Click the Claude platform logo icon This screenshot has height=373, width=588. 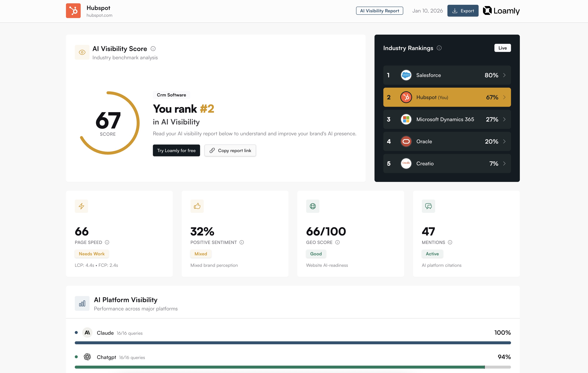[x=87, y=332]
